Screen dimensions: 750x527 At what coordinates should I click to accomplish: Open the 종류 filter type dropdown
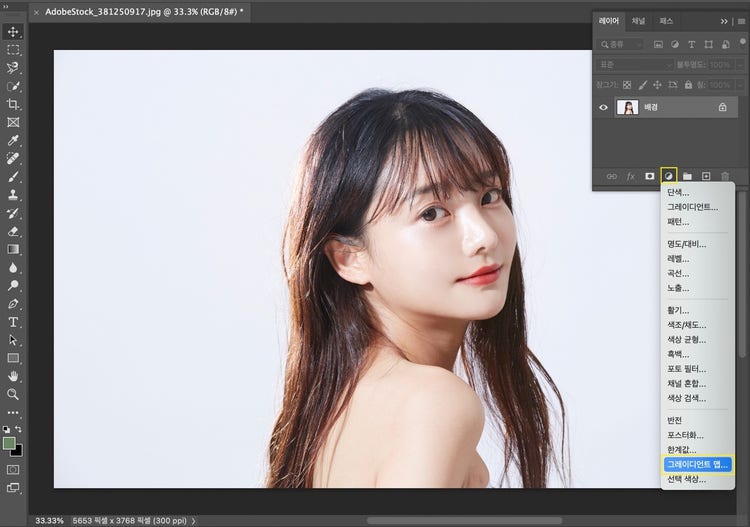[x=621, y=44]
